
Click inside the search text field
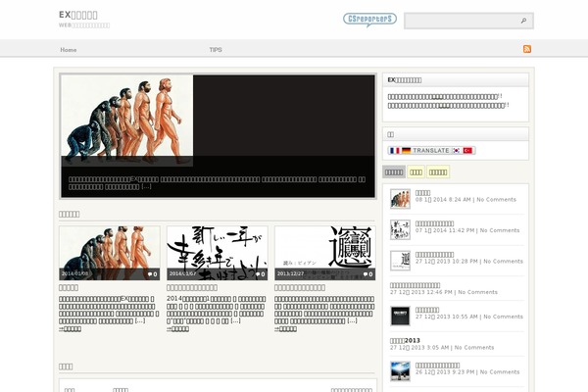(x=461, y=20)
